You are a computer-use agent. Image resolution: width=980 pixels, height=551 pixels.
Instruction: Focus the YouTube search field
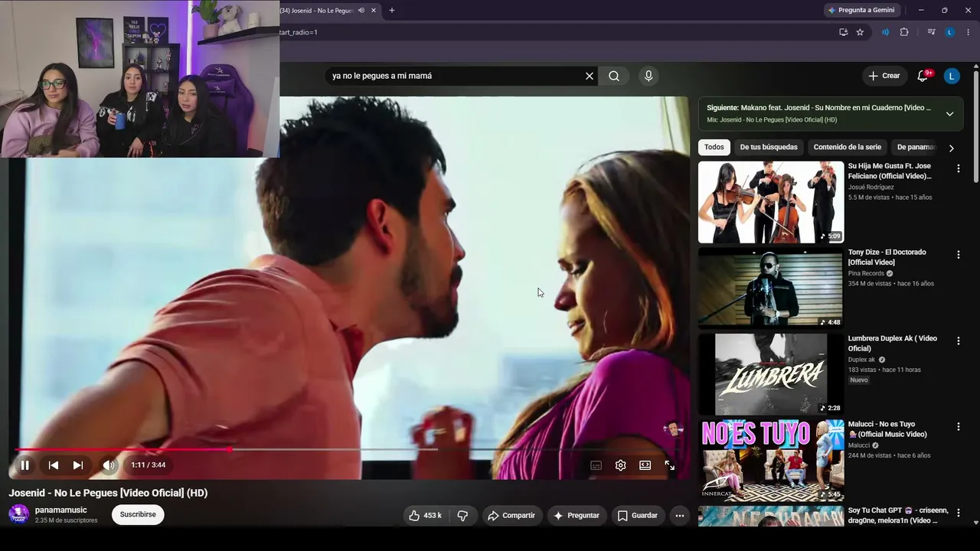(456, 76)
